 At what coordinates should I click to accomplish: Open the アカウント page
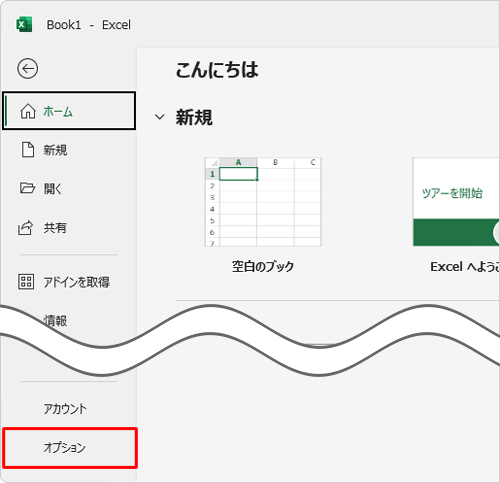[x=65, y=408]
